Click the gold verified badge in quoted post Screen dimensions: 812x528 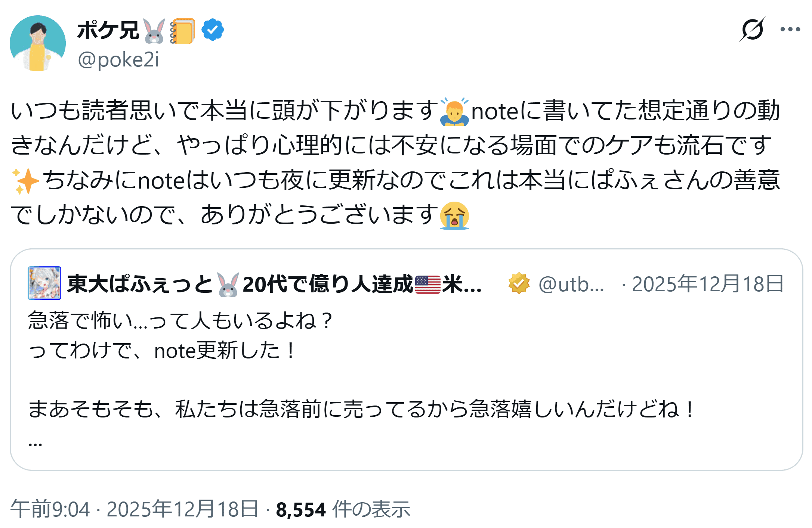tap(519, 284)
